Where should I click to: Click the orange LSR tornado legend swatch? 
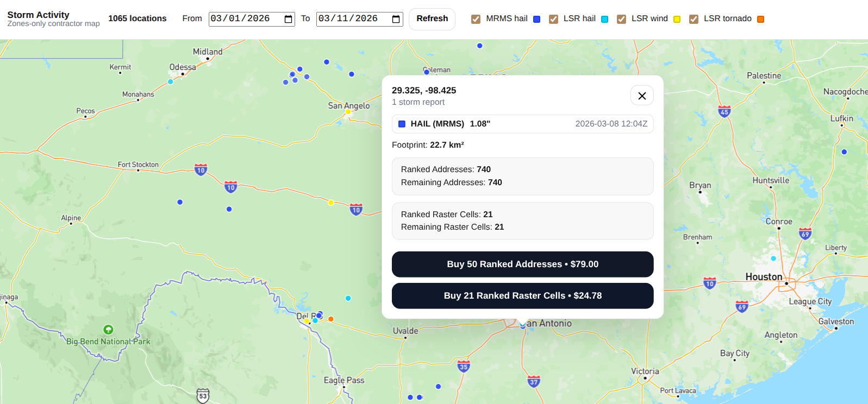(x=760, y=19)
